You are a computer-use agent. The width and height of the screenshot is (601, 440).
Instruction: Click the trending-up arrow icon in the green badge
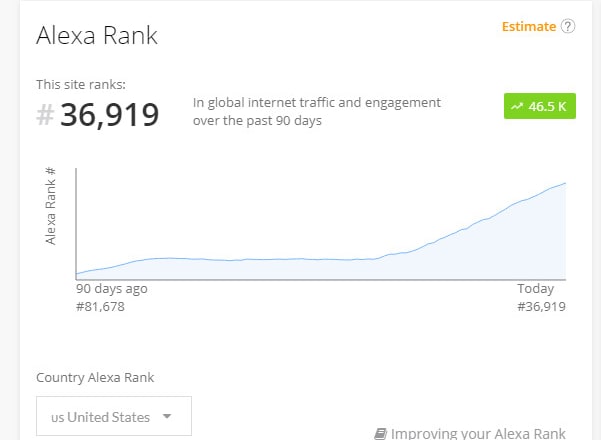click(x=517, y=106)
